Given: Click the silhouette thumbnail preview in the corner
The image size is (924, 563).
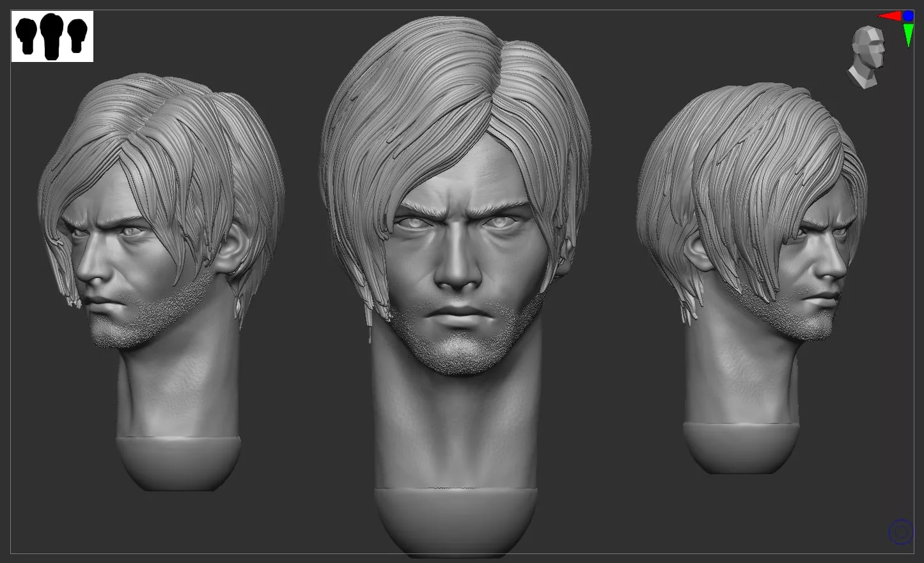Looking at the screenshot, I should [52, 36].
